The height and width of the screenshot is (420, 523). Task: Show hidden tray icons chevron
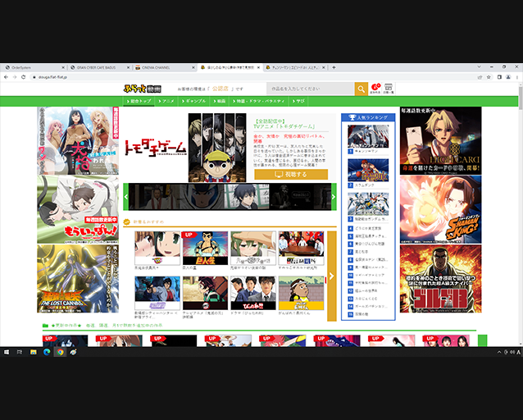click(x=499, y=352)
